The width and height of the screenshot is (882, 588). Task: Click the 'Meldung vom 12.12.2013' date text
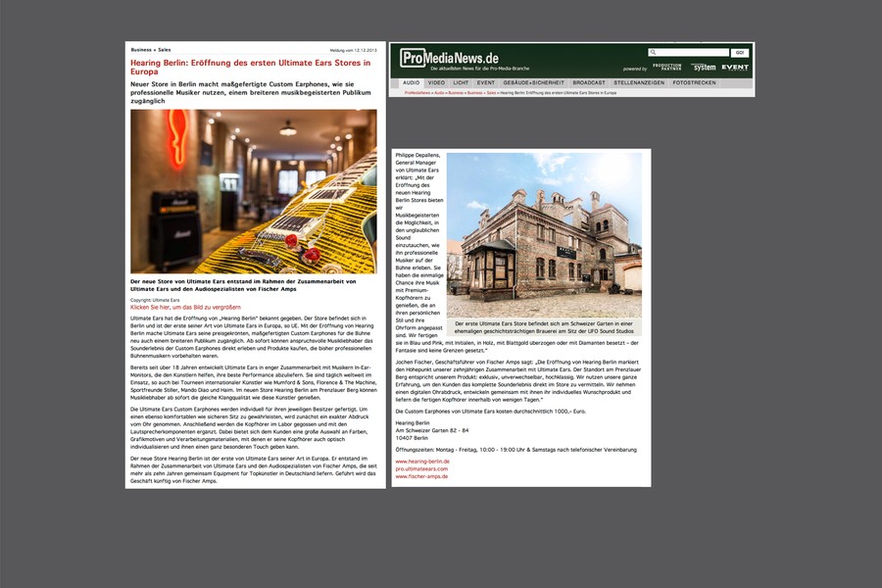(353, 50)
